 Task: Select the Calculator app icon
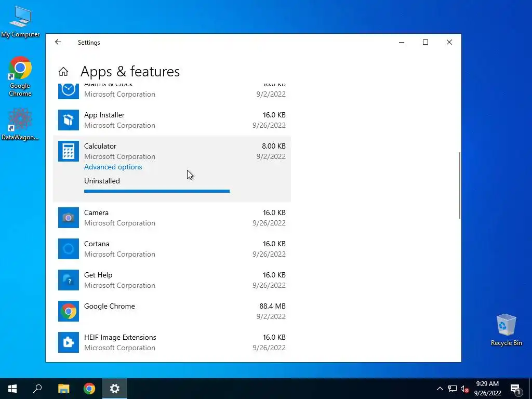(x=69, y=151)
